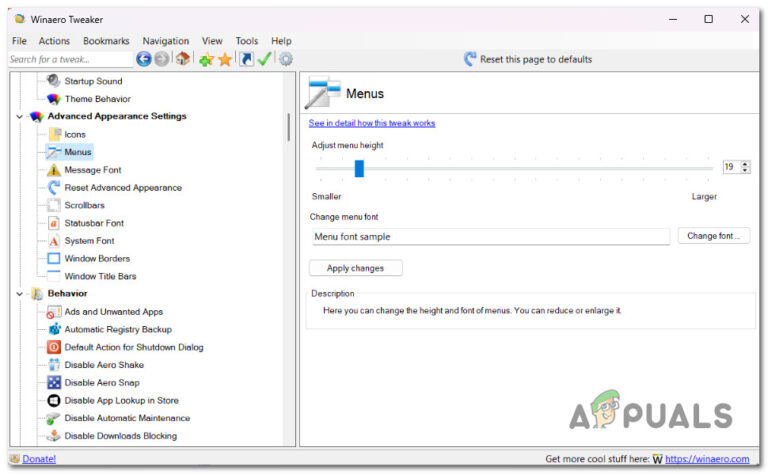Image resolution: width=768 pixels, height=474 pixels.
Task: Click the Change font button
Action: [x=714, y=236]
